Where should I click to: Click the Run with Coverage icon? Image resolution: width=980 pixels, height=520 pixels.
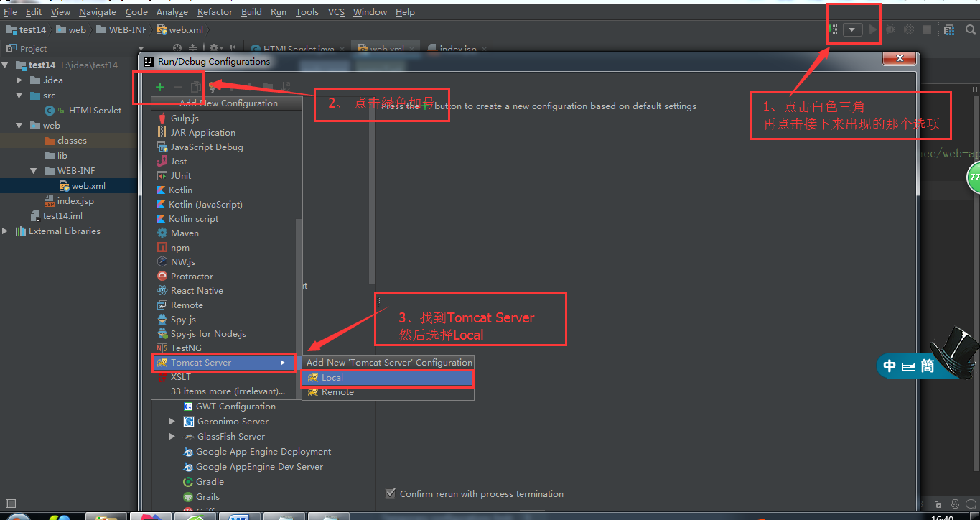pyautogui.click(x=908, y=29)
